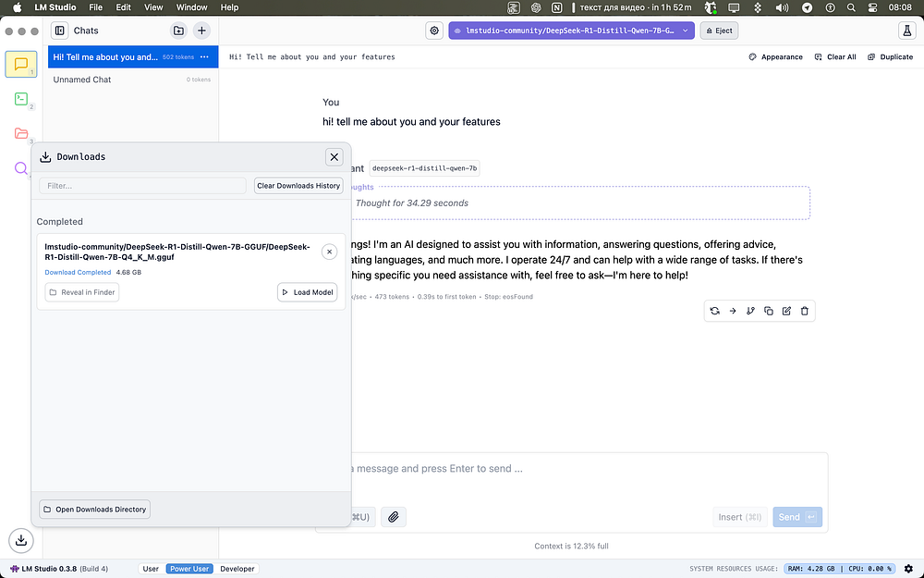Focus the downloads Filter field
Screen dimensions: 924x578
click(x=142, y=186)
